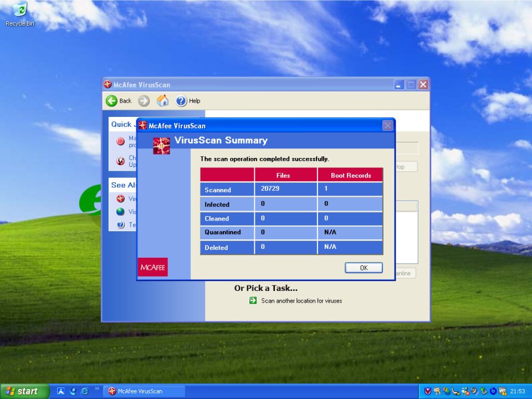The height and width of the screenshot is (399, 532).
Task: Expand the Quick Launch overflow chevron
Action: pos(98,389)
